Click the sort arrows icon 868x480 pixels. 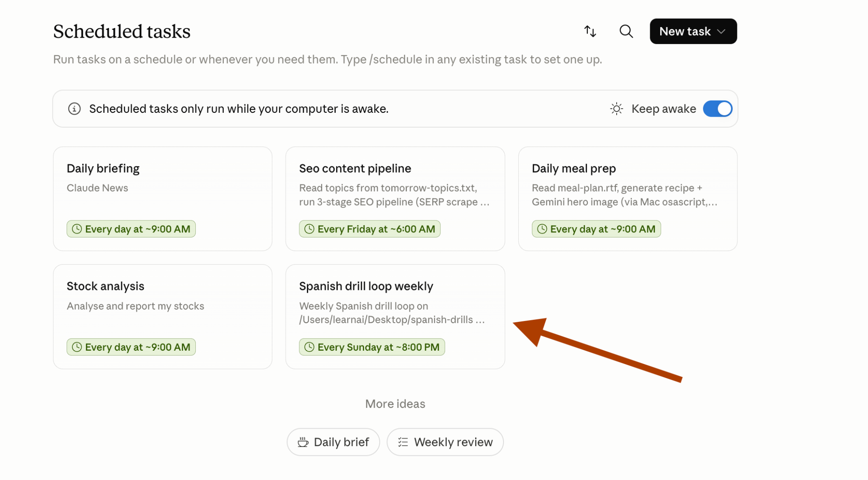pyautogui.click(x=590, y=31)
